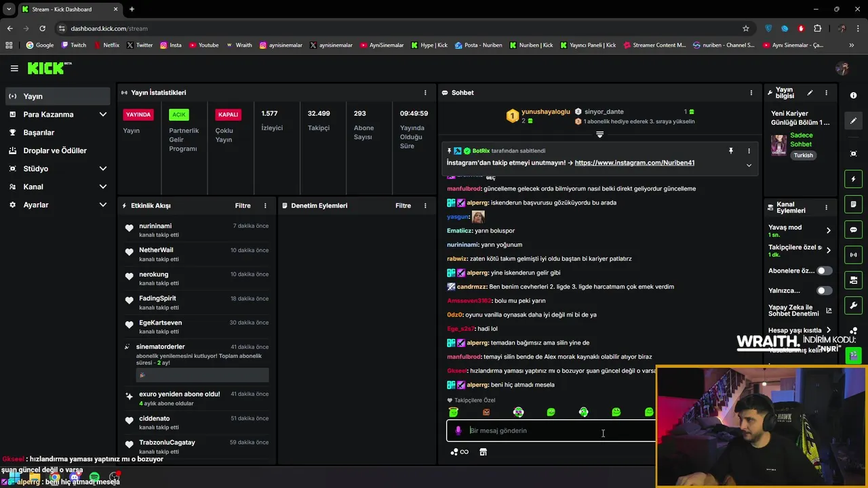Click Filtre in Denetim Eylemleri
This screenshot has width=868, height=488.
403,205
